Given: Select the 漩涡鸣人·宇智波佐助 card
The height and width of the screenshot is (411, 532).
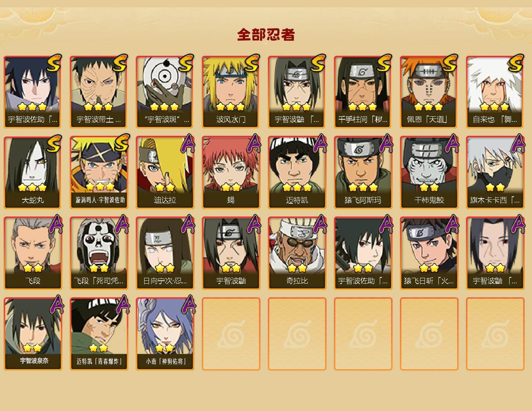Looking at the screenshot, I should point(99,172).
